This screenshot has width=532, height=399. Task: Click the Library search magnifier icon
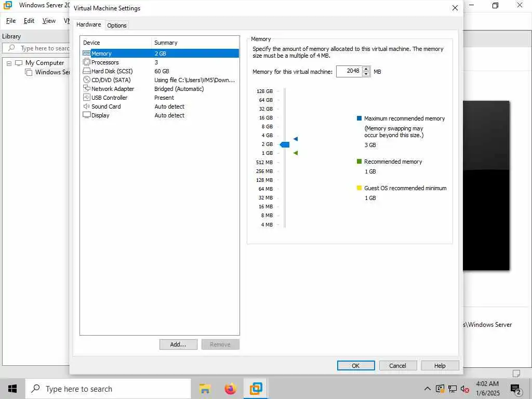[11, 48]
